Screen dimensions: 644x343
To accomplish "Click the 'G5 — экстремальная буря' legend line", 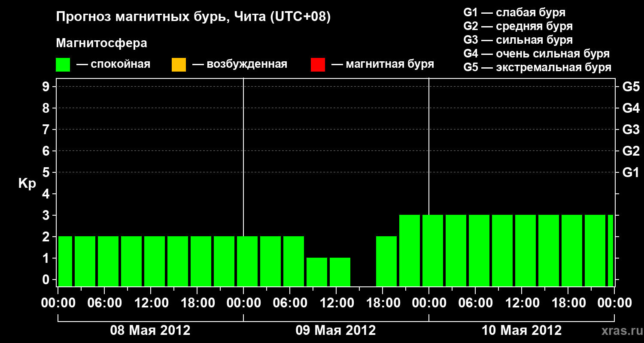I will coord(538,67).
